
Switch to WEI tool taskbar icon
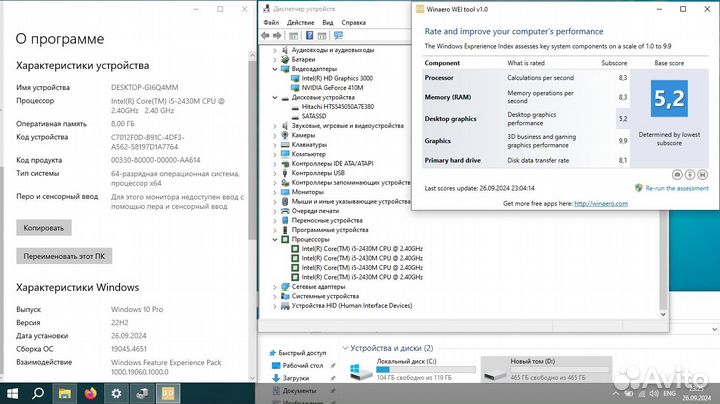click(x=168, y=393)
